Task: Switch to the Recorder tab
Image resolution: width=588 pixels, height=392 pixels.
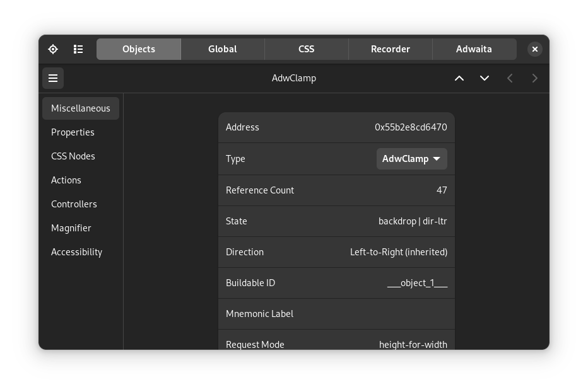Action: point(391,49)
